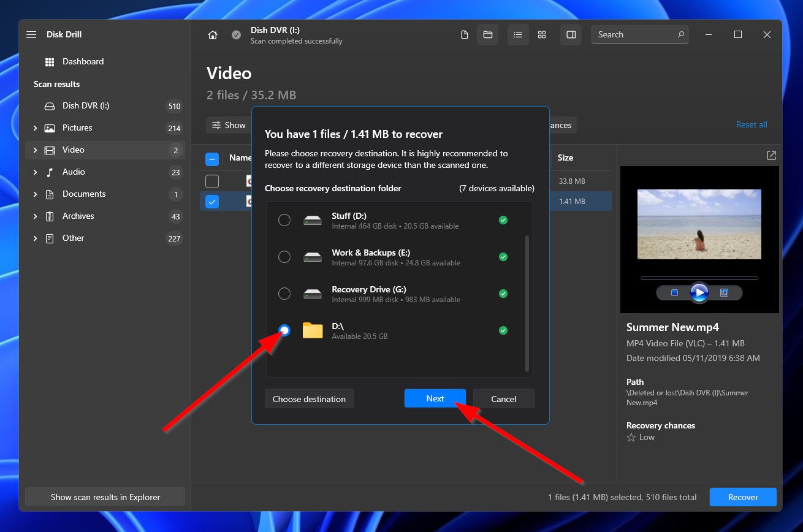Image resolution: width=803 pixels, height=532 pixels.
Task: Switch to file view icon in toolbar
Action: [x=465, y=35]
